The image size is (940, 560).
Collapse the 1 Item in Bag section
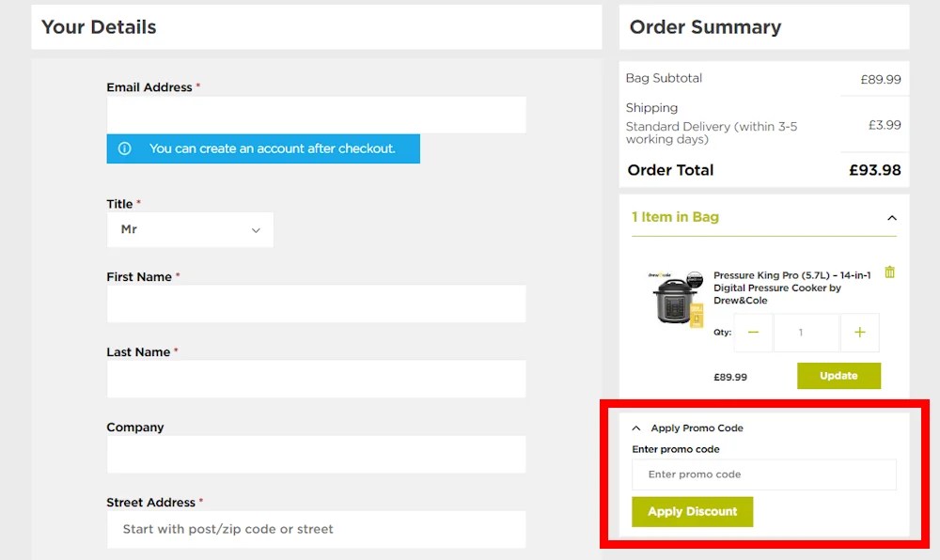coord(891,217)
